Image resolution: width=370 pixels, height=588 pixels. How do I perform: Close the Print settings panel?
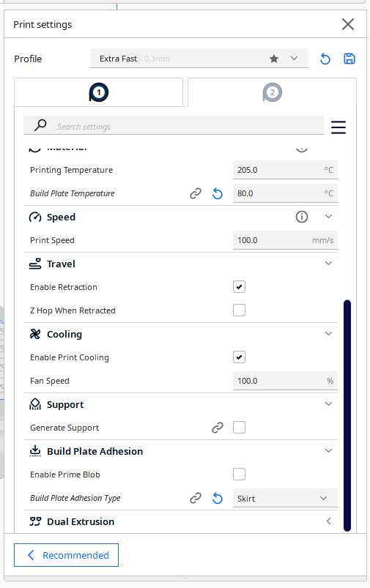(x=348, y=24)
